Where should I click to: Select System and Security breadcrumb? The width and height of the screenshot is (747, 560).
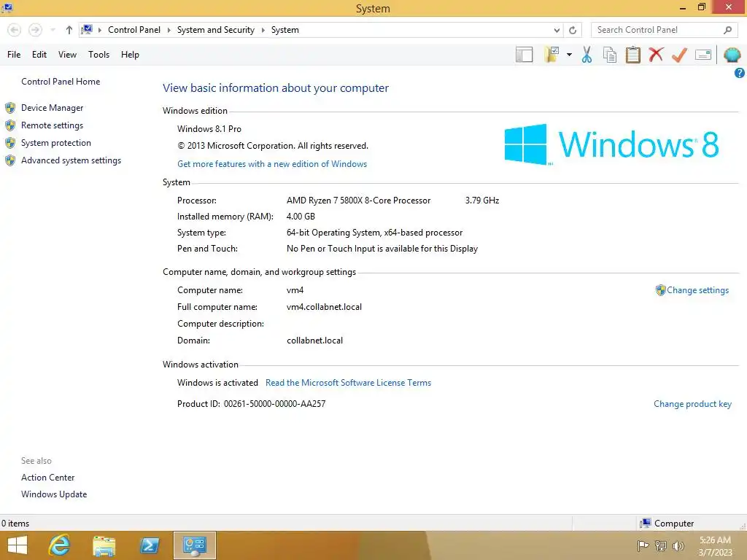tap(216, 29)
